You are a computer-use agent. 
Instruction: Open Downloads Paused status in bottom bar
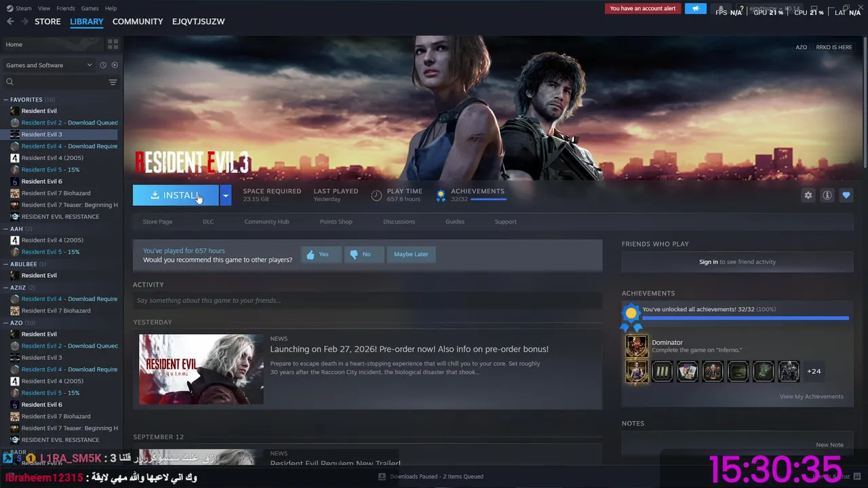436,476
